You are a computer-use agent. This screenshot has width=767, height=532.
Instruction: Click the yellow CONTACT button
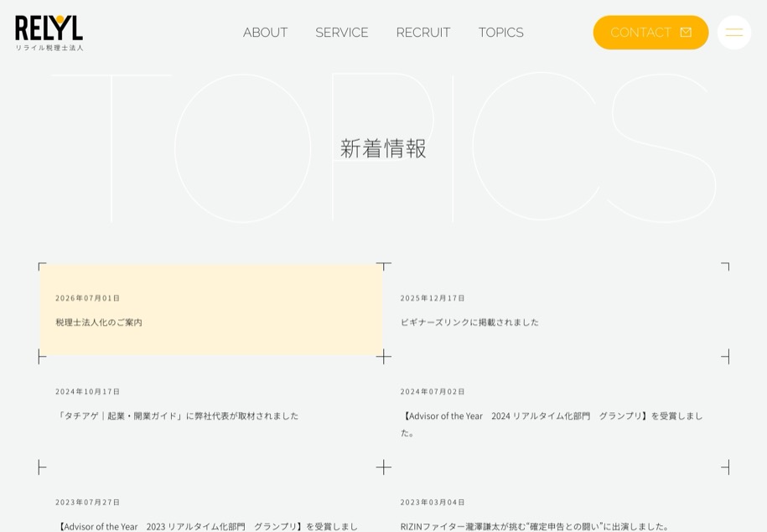pos(650,33)
